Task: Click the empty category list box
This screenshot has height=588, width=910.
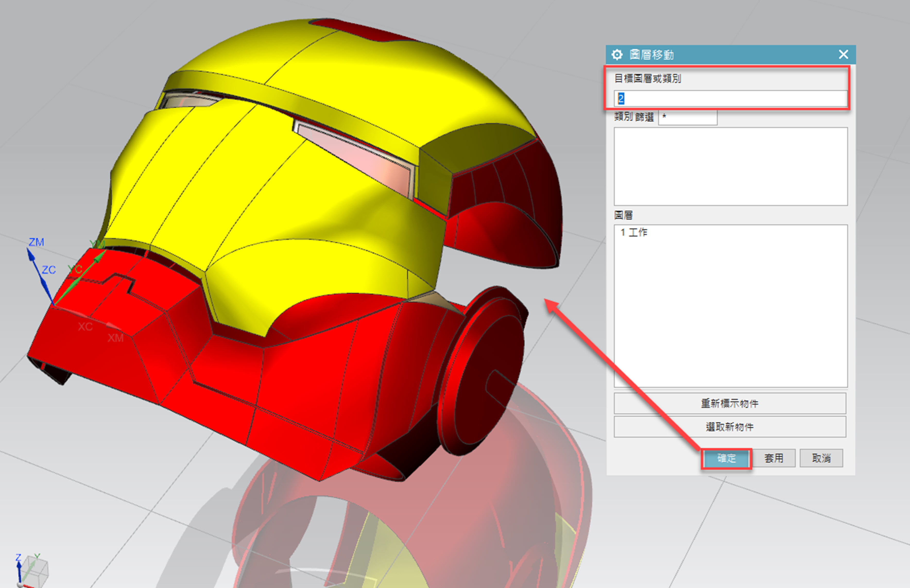Action: click(x=731, y=167)
